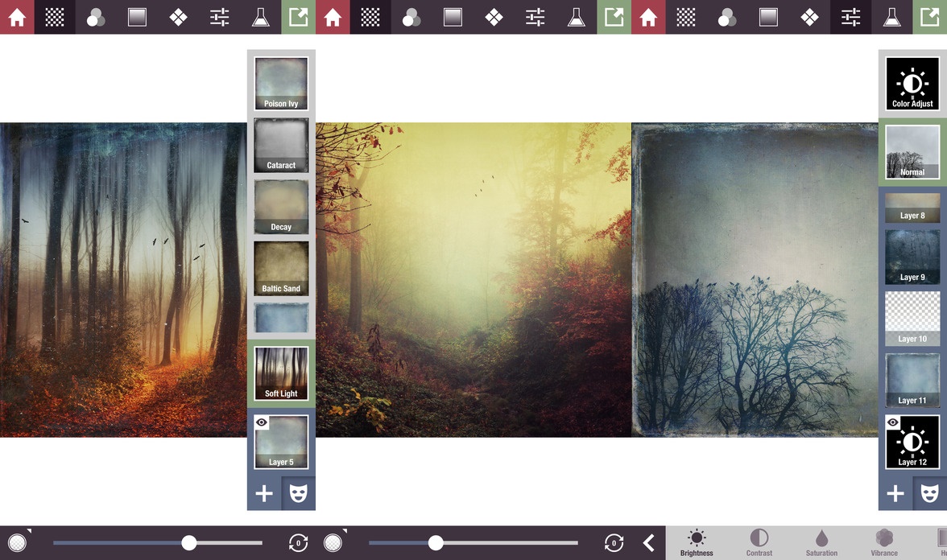This screenshot has height=560, width=947.
Task: Go back using the left chevron beside Brightness
Action: 649,542
